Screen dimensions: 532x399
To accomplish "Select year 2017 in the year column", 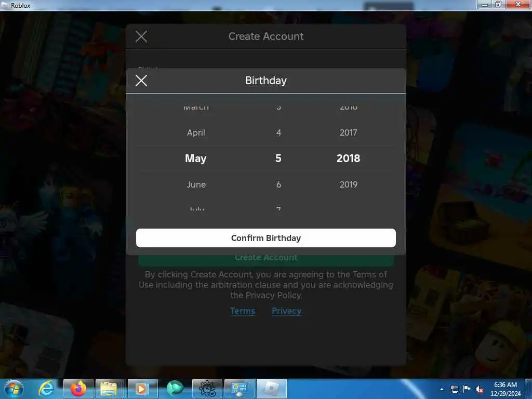I will click(x=349, y=132).
